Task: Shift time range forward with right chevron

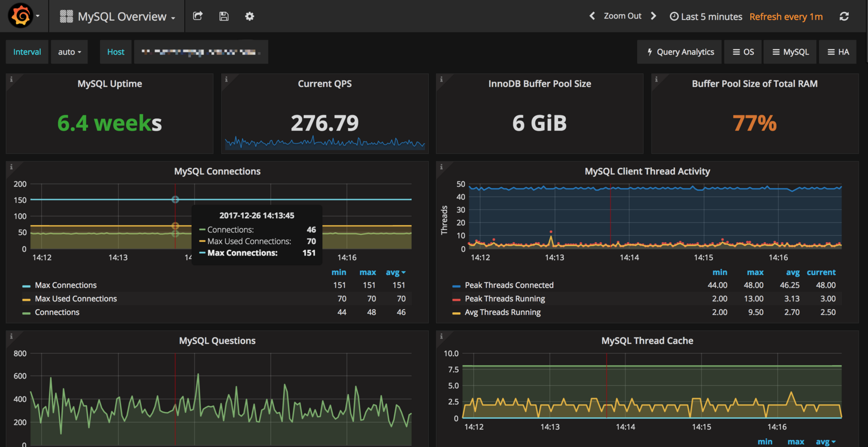Action: (x=654, y=16)
